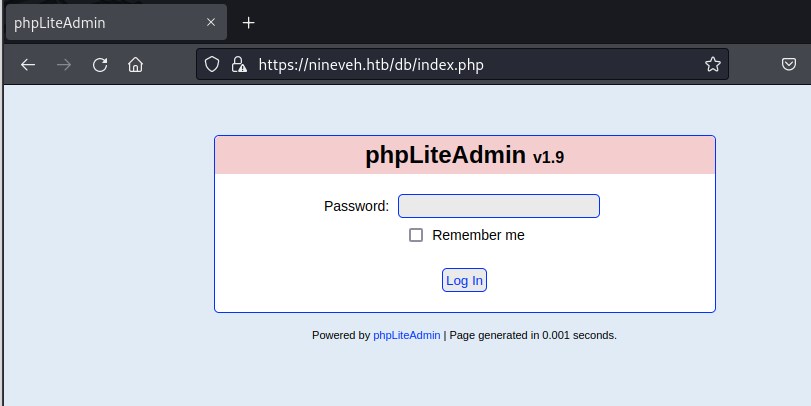Image resolution: width=811 pixels, height=406 pixels.
Task: Reload the current page
Action: click(100, 65)
